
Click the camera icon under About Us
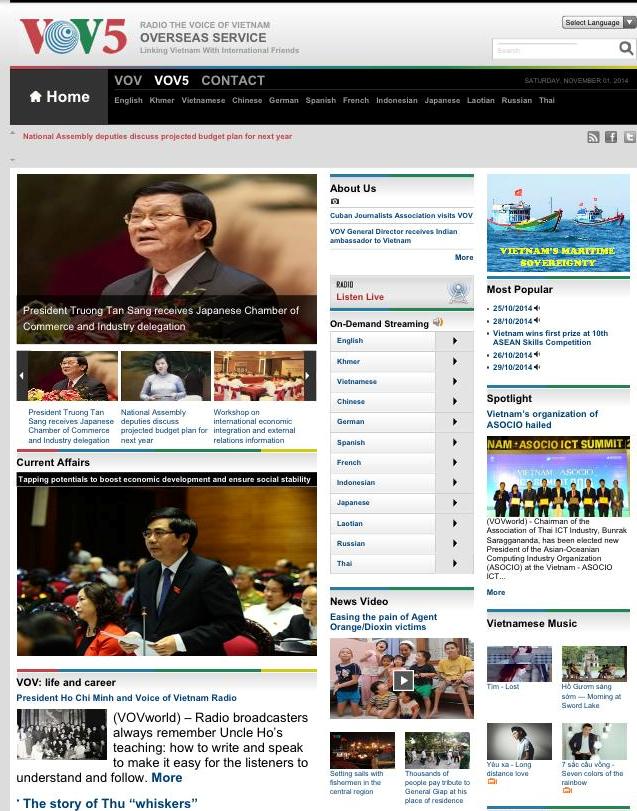click(x=335, y=201)
